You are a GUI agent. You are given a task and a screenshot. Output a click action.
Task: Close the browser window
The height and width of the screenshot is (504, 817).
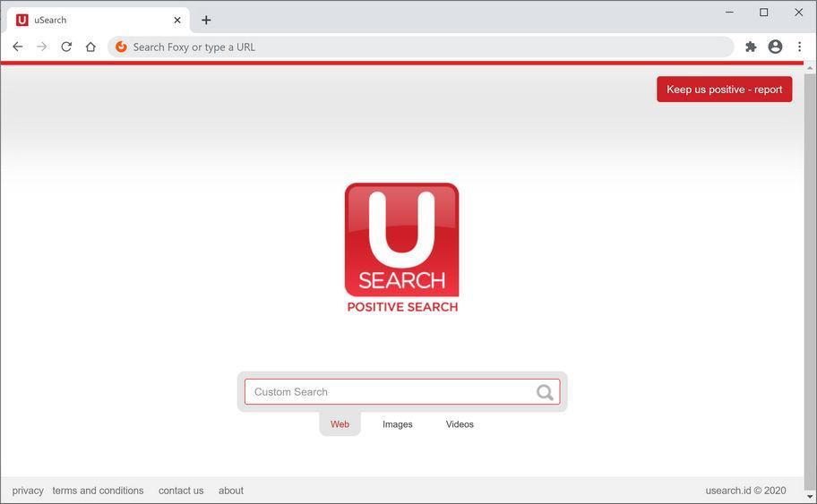pos(798,12)
